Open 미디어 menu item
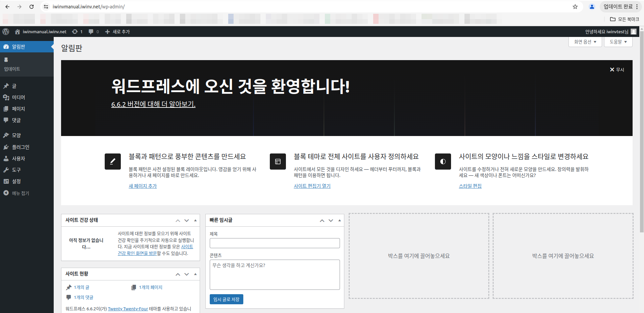This screenshot has width=644, height=313. click(x=27, y=97)
